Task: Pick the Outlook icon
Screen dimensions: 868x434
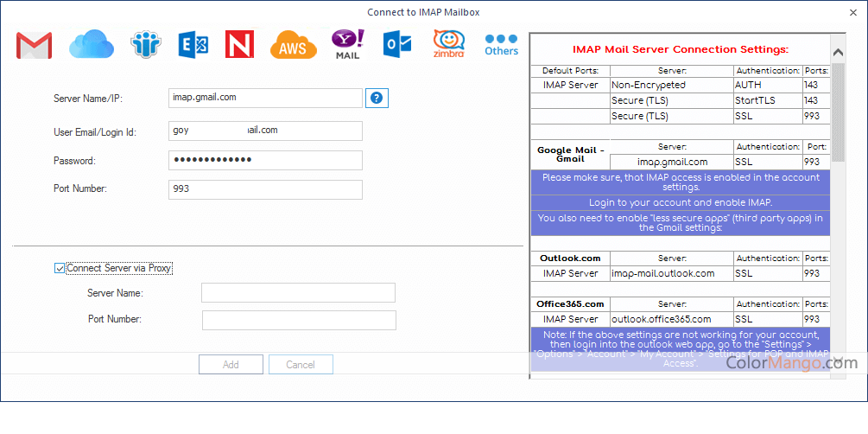Action: click(x=396, y=44)
